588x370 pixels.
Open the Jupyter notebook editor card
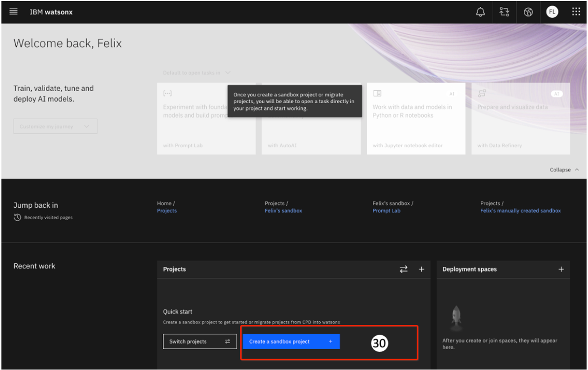[x=416, y=119]
